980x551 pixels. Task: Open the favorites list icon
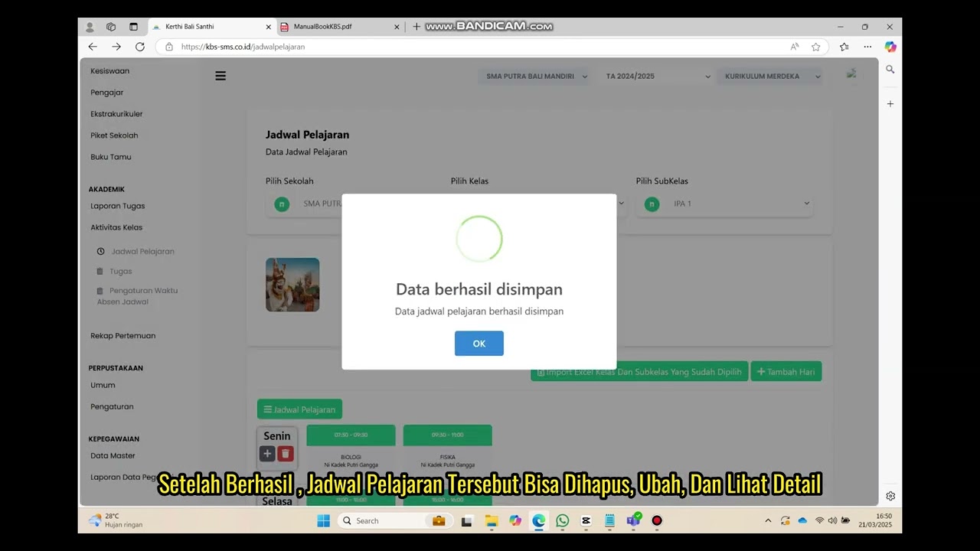844,47
